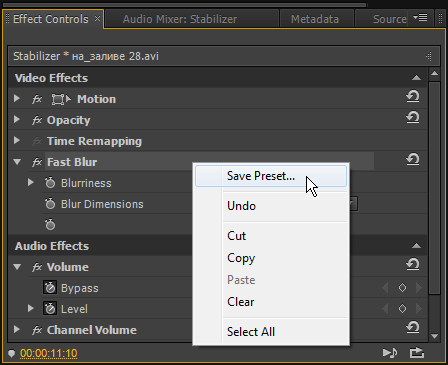Select Cut in the context menu

tap(271, 236)
